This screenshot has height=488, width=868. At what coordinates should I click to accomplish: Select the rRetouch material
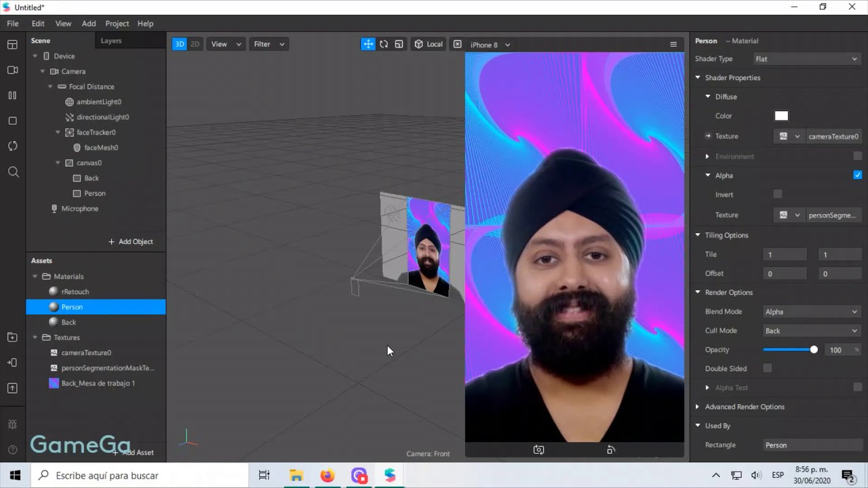coord(75,291)
